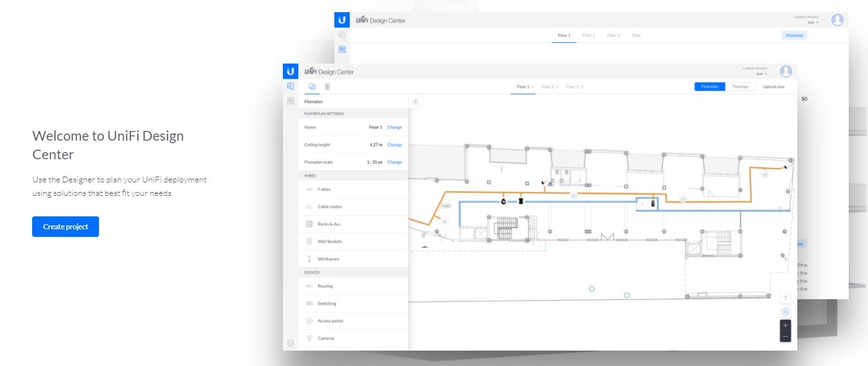Open current project dropdown in back window

[x=813, y=22]
